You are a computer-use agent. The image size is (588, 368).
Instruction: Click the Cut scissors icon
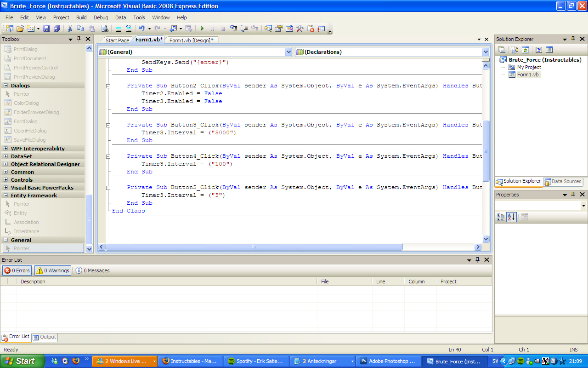coord(70,29)
